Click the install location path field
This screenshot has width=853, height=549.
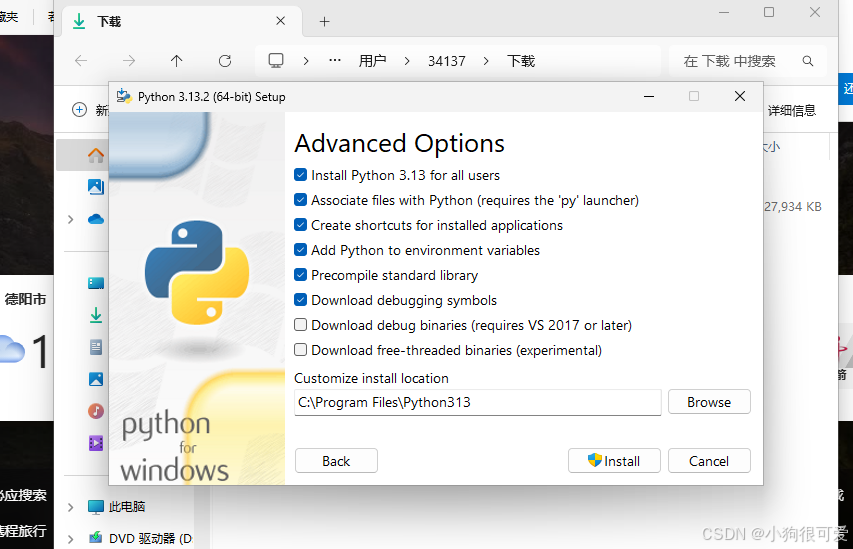tap(477, 403)
